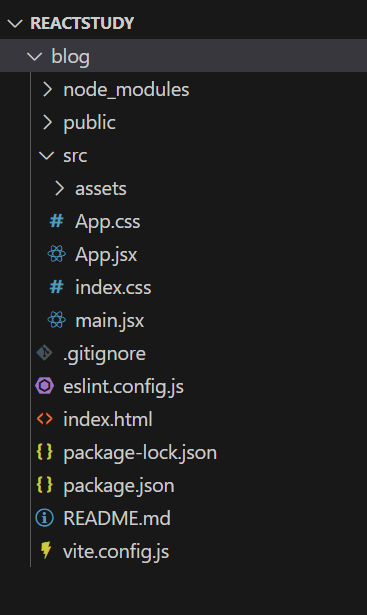Screen dimensions: 367x615
Task: Open the package.json file
Action: tap(119, 486)
